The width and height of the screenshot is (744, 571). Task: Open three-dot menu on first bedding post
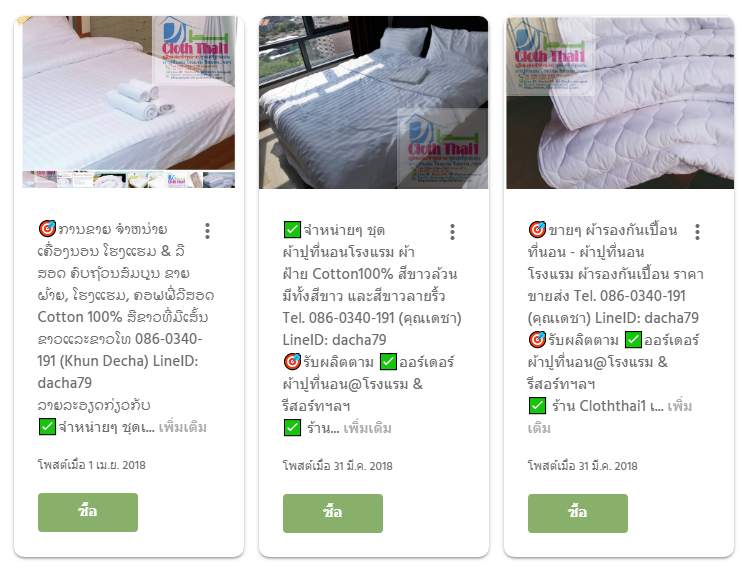click(207, 231)
